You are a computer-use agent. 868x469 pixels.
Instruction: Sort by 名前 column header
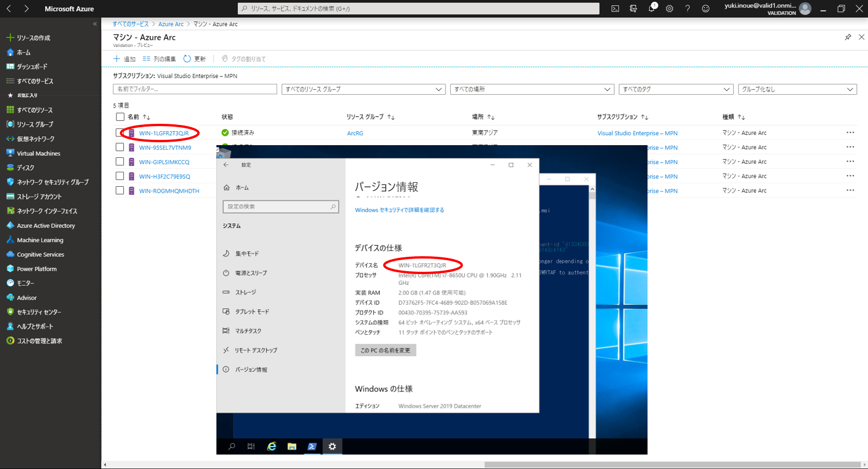tap(139, 117)
